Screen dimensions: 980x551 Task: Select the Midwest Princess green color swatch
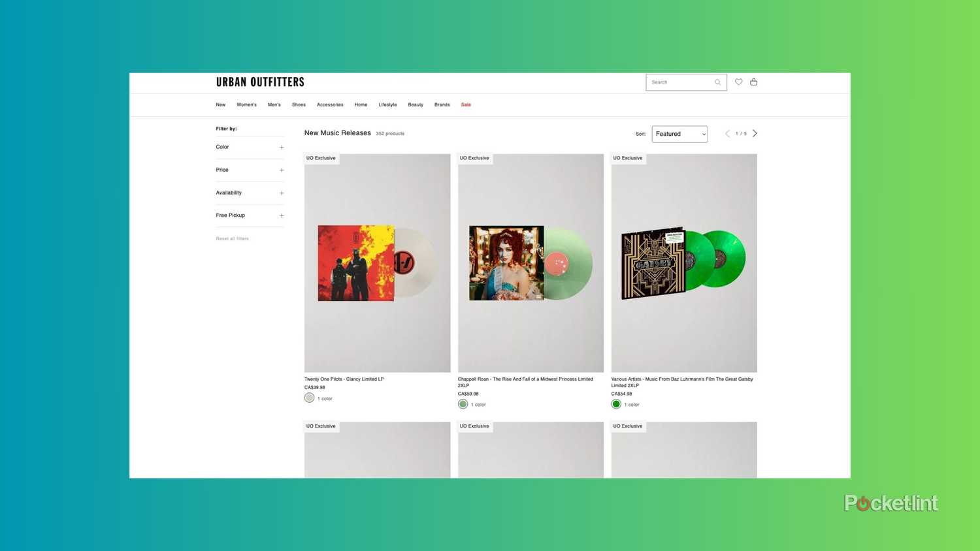pyautogui.click(x=463, y=403)
